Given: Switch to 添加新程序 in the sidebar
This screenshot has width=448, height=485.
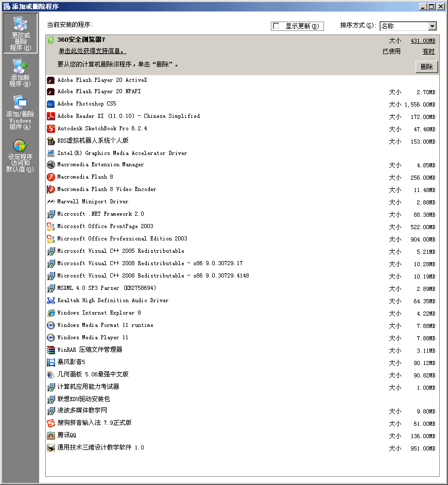Looking at the screenshot, I should (21, 73).
